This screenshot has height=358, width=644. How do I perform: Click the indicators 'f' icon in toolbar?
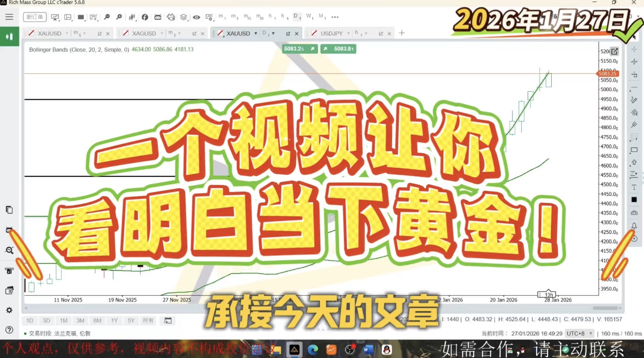(x=145, y=17)
